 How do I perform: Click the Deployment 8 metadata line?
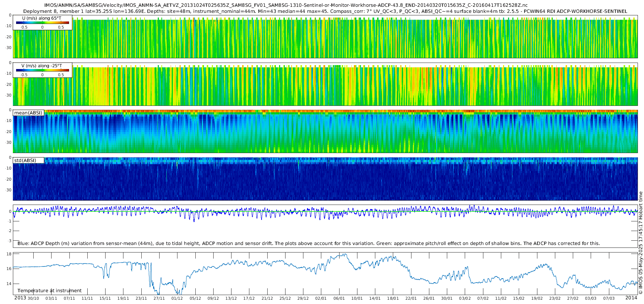(x=325, y=11)
